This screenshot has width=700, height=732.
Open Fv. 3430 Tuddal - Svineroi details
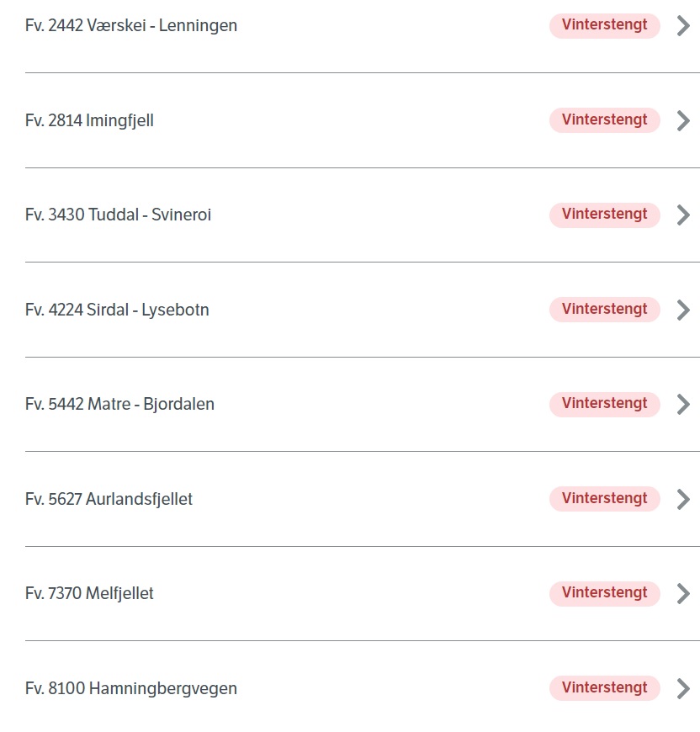(x=118, y=215)
